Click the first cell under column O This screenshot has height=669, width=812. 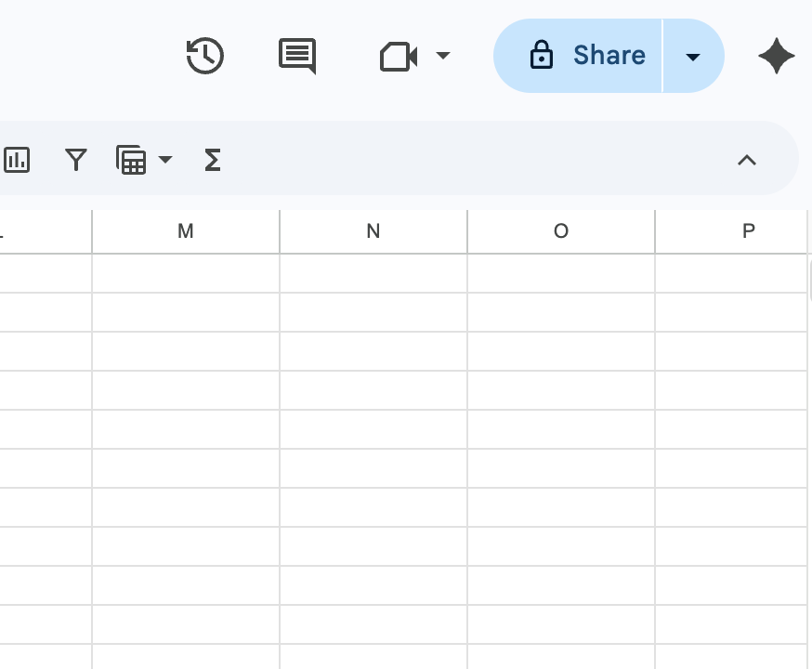tap(561, 273)
